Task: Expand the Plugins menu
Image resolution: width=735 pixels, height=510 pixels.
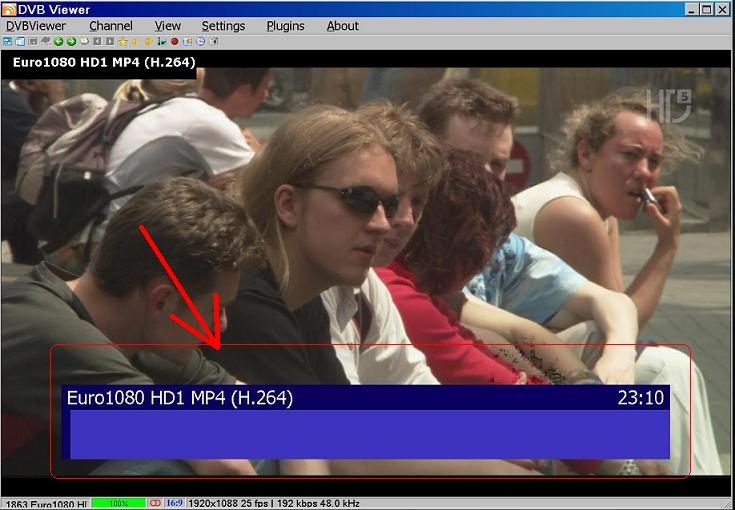Action: click(285, 26)
